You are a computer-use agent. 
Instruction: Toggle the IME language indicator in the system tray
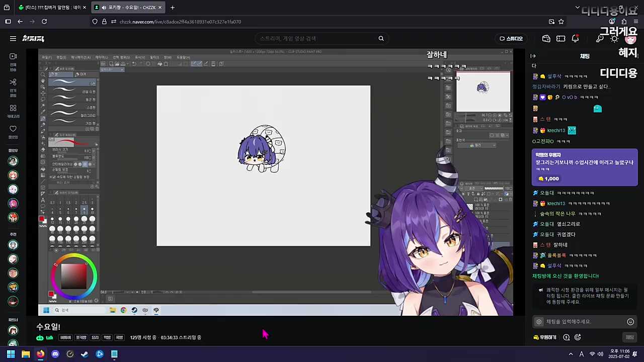coord(582,354)
